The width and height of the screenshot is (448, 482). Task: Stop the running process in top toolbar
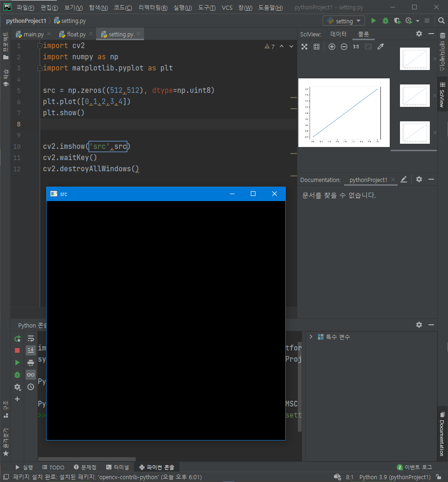427,21
